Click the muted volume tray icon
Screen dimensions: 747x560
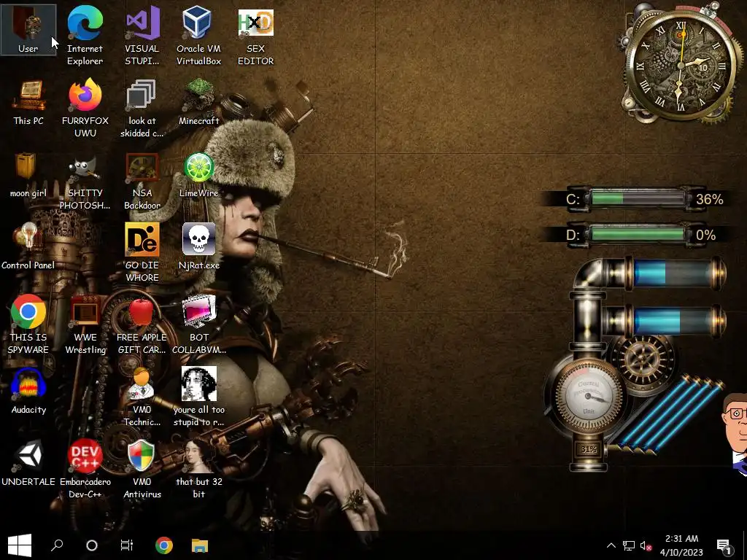[646, 545]
